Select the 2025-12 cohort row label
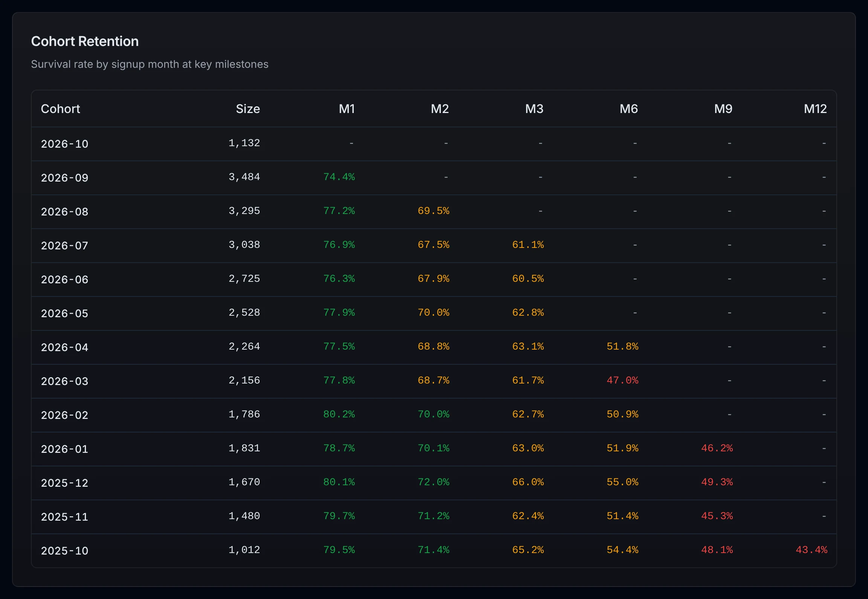This screenshot has width=868, height=599. coord(64,483)
